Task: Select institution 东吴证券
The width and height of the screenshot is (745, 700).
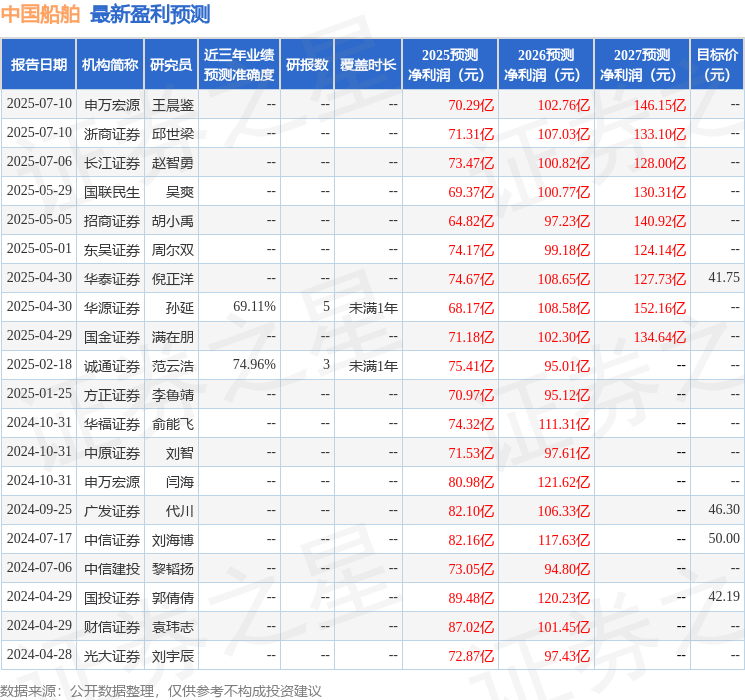Action: pyautogui.click(x=112, y=250)
